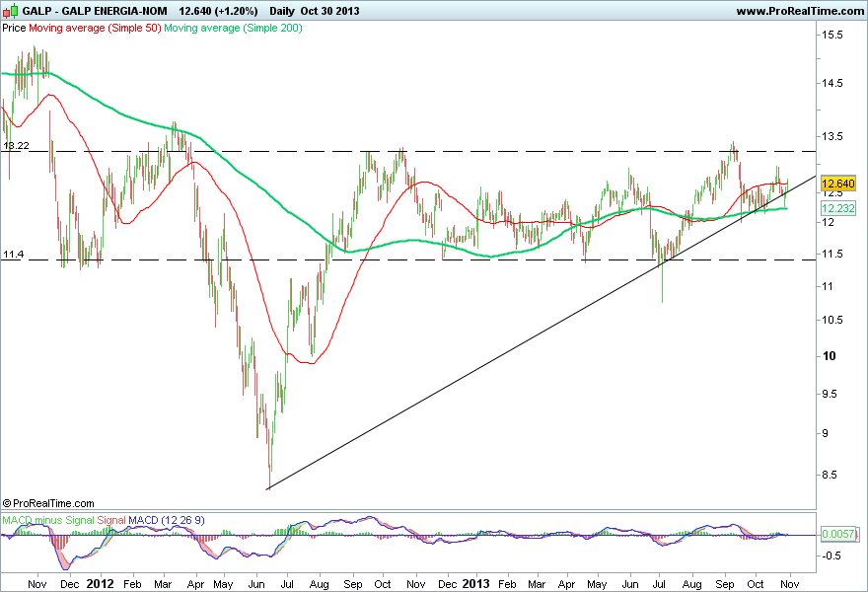Click the Daily timeframe label
868x592 pixels.
282,11
